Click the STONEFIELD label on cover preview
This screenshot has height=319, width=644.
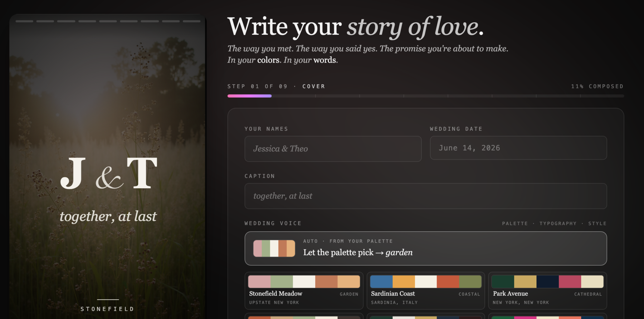coord(107,309)
